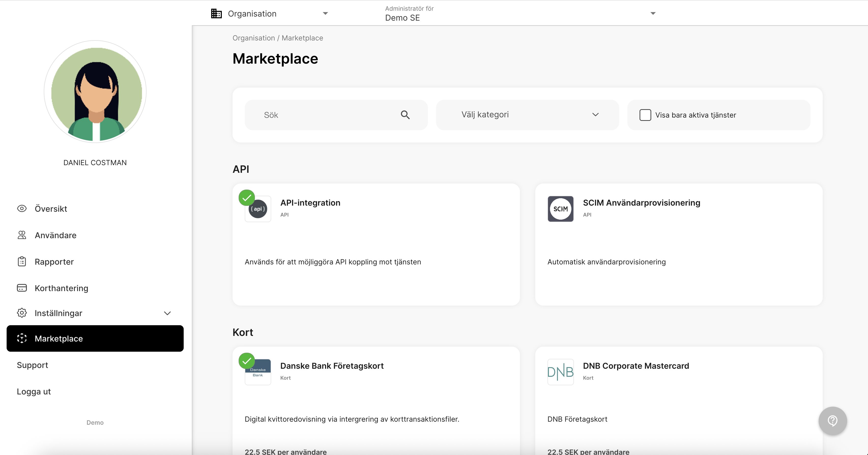Click the Marketplace breadcrumb link
The width and height of the screenshot is (868, 455).
click(302, 38)
